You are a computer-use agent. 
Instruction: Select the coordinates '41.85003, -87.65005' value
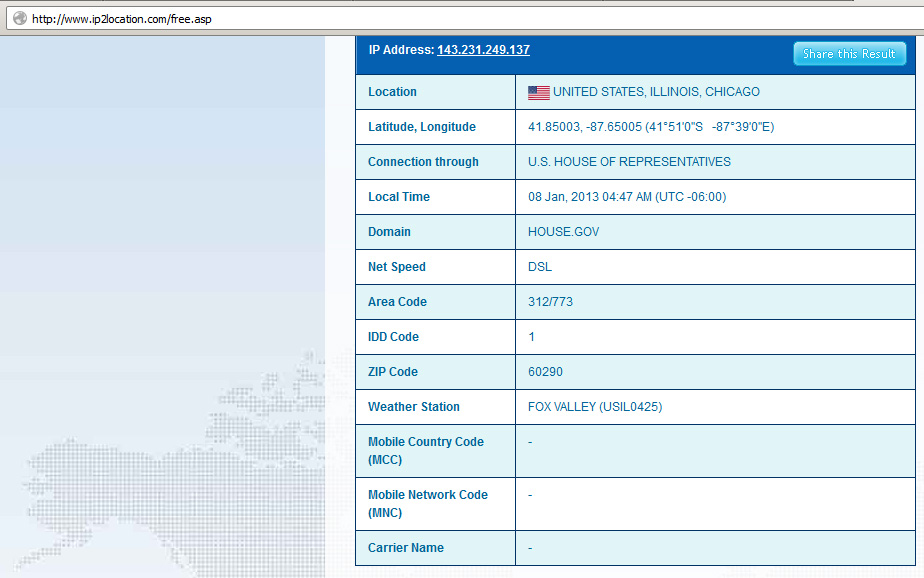585,127
